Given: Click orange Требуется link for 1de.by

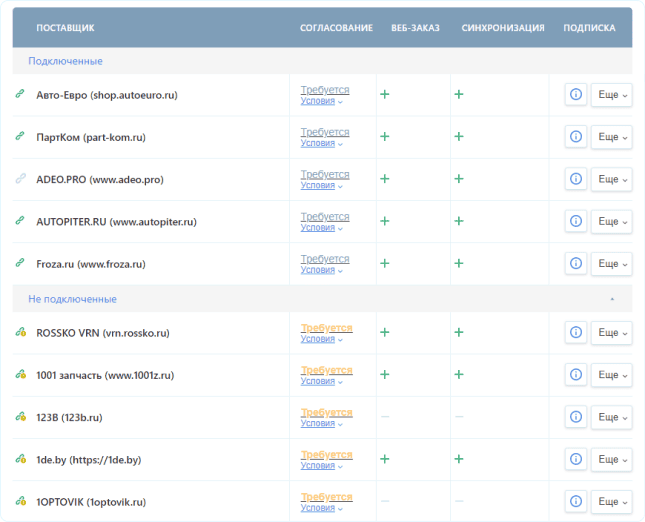Looking at the screenshot, I should pos(326,455).
